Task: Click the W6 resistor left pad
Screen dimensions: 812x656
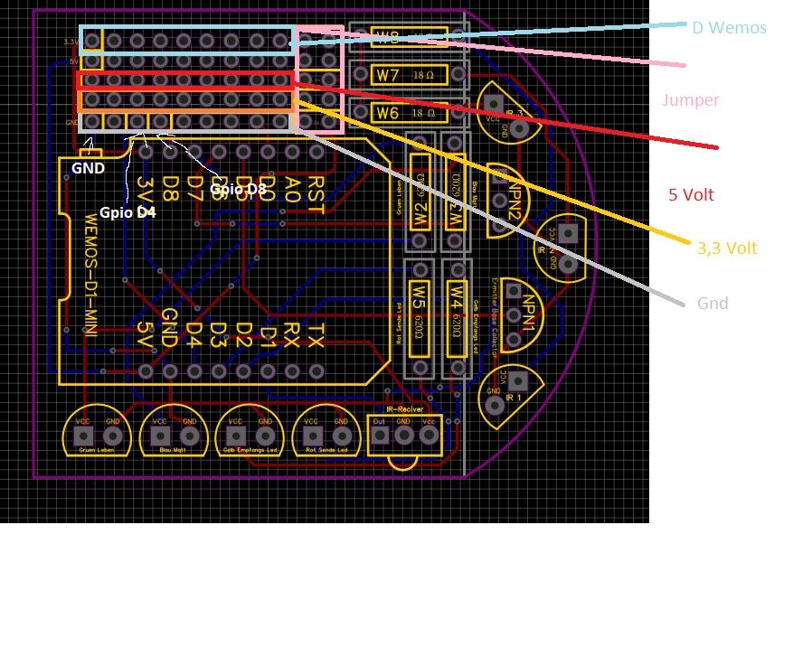Action: pyautogui.click(x=361, y=111)
